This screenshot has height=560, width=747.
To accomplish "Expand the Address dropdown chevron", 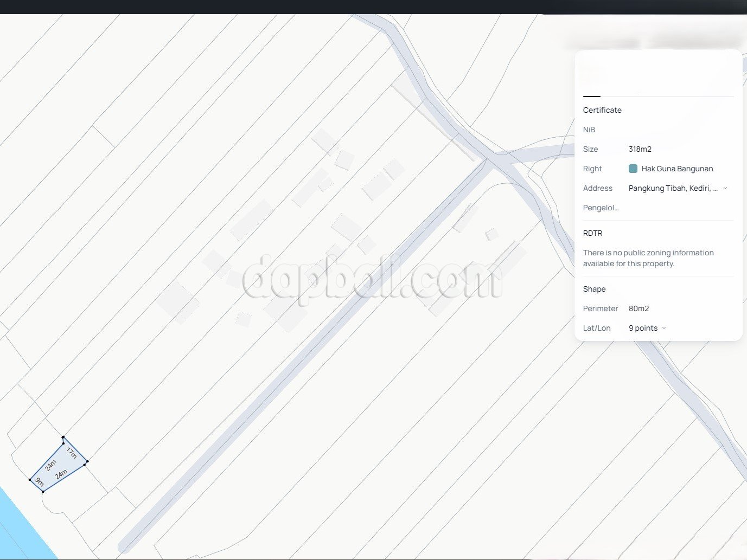I will pos(725,188).
